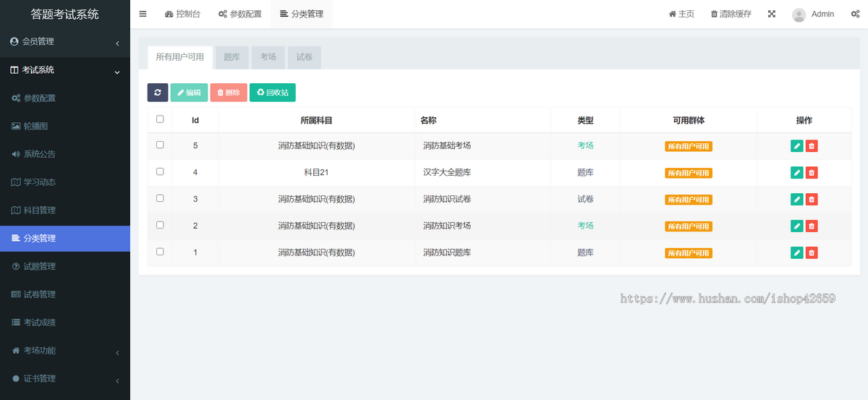Screen dimensions: 868x400
Task: Tick the select-all checkbox in table header
Action: [160, 119]
